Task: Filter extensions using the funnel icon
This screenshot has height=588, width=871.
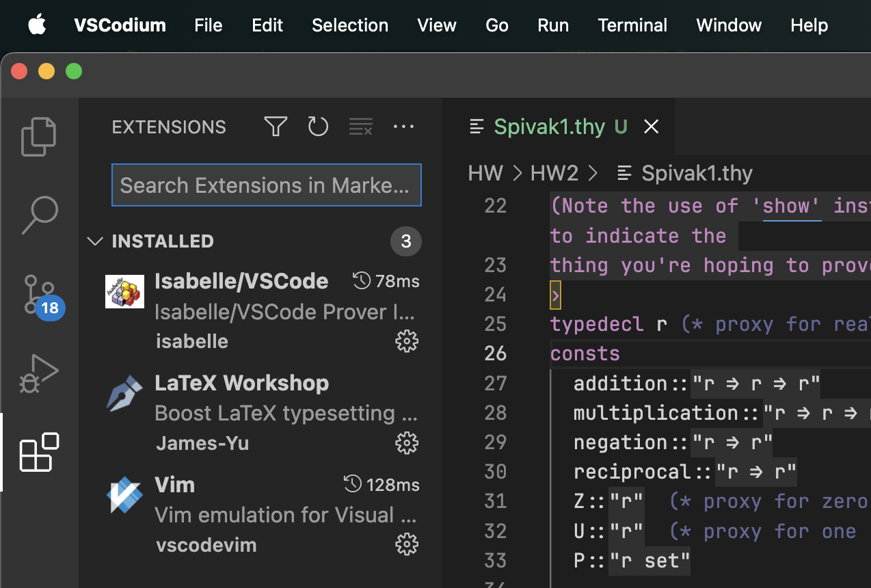Action: click(276, 126)
